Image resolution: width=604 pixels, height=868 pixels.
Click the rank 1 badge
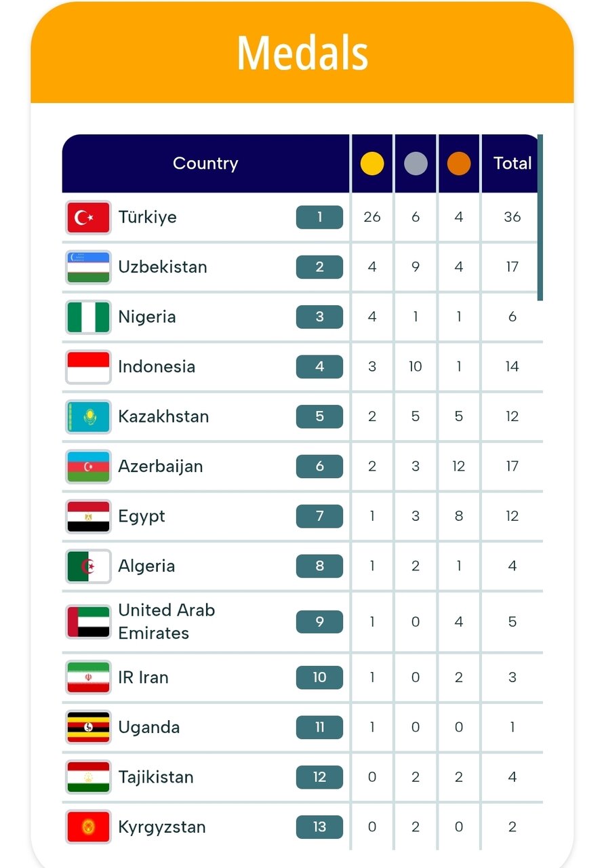(x=319, y=218)
